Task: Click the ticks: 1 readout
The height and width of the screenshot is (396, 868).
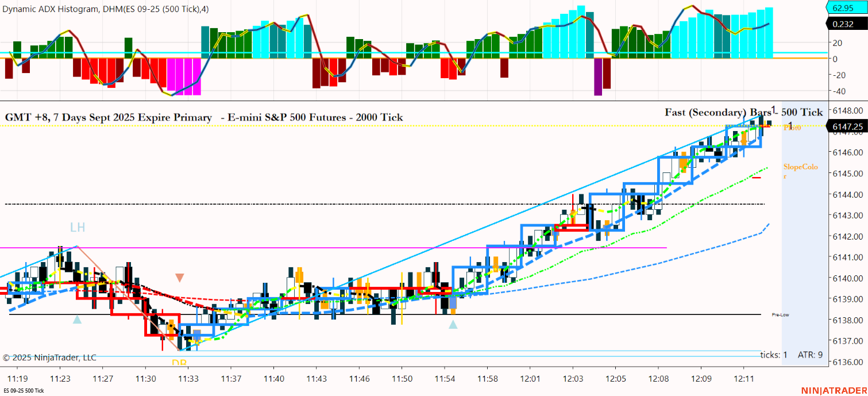Action: [x=774, y=355]
